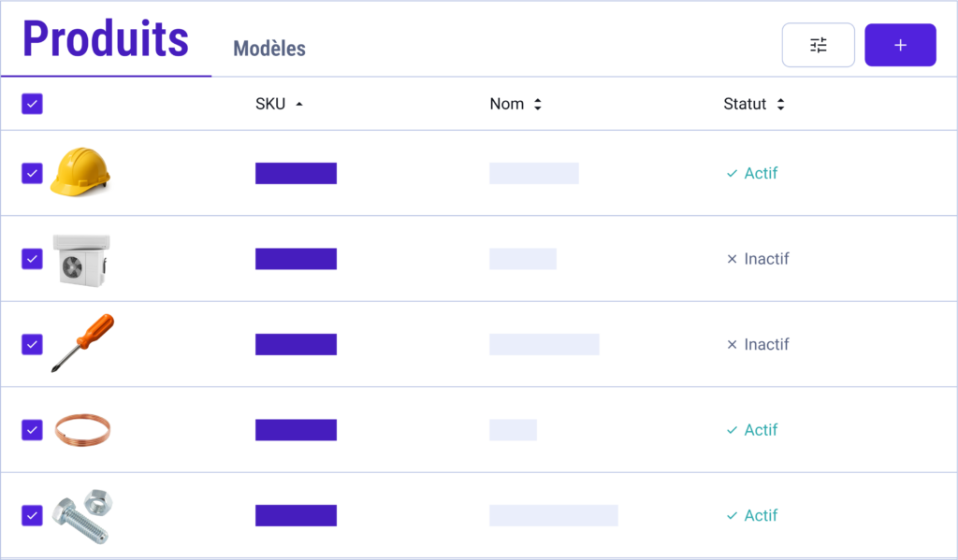958x560 pixels.
Task: Click the Actif status of the copper coil
Action: click(x=751, y=430)
